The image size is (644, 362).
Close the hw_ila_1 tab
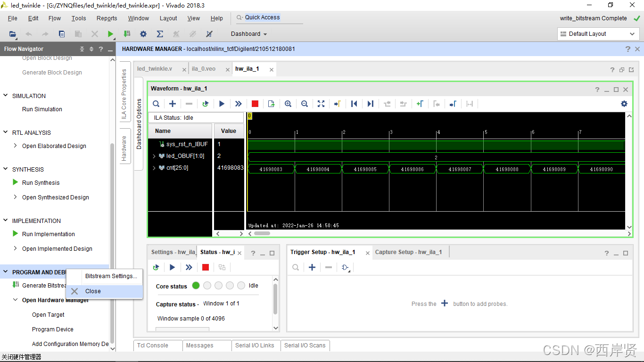pos(272,69)
